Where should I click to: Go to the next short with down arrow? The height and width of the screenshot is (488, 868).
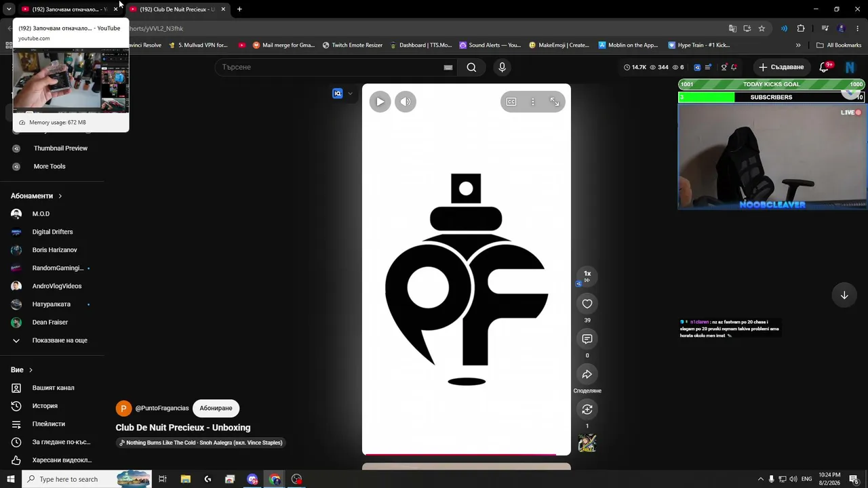[x=844, y=295]
